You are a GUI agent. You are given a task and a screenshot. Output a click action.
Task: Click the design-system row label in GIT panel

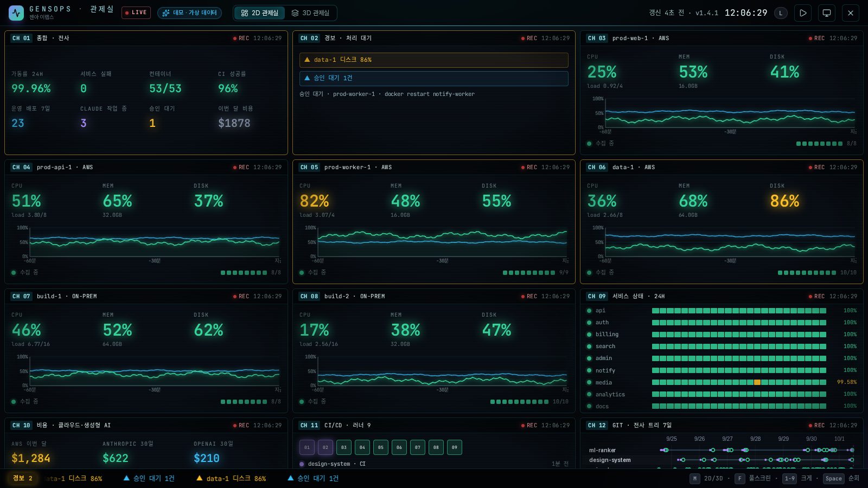coord(610,460)
